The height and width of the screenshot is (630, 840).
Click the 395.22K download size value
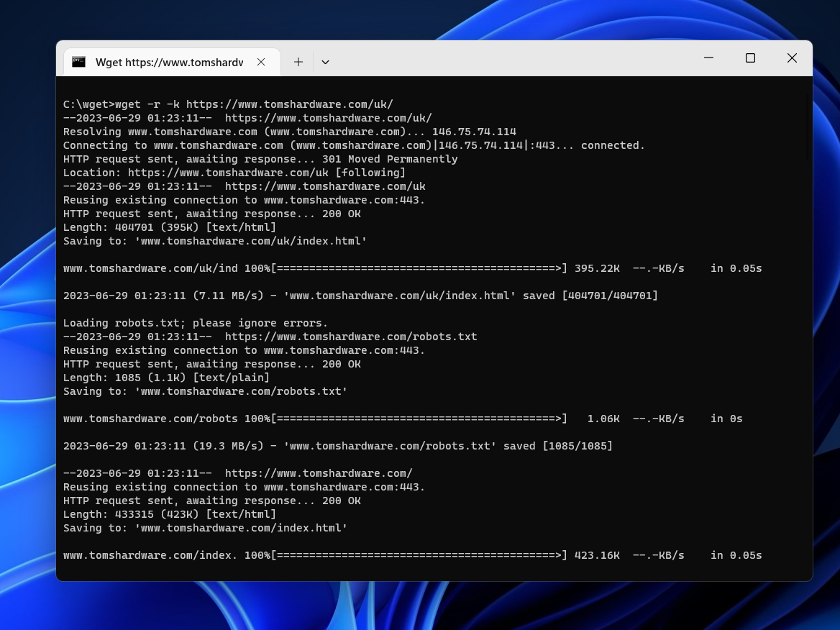pyautogui.click(x=597, y=268)
